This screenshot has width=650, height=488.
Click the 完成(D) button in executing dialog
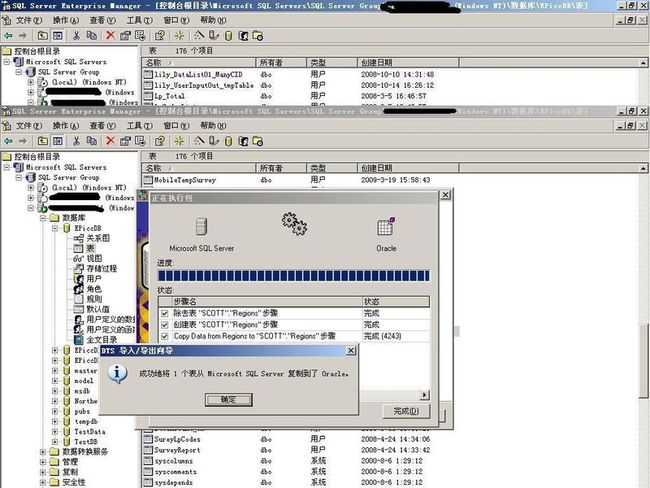pyautogui.click(x=406, y=411)
